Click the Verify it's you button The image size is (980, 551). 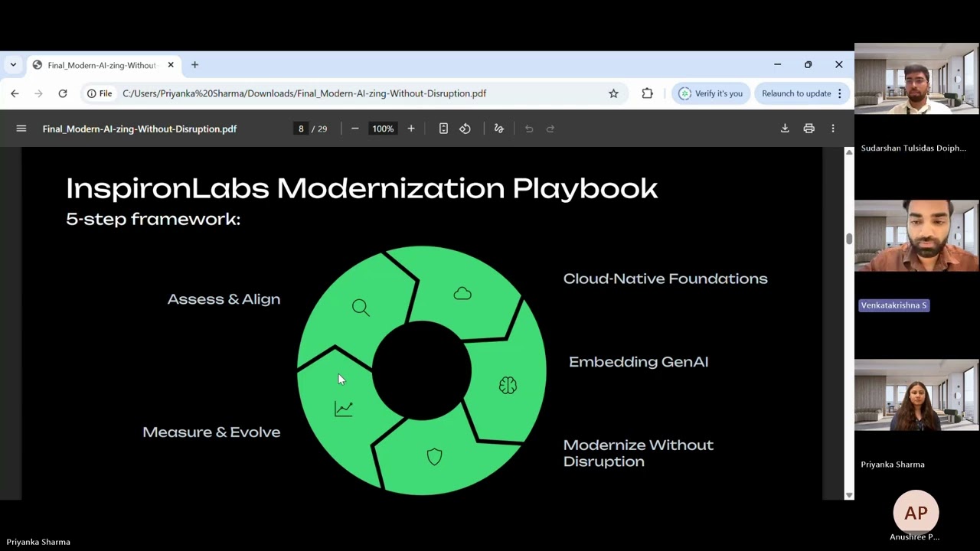point(711,93)
